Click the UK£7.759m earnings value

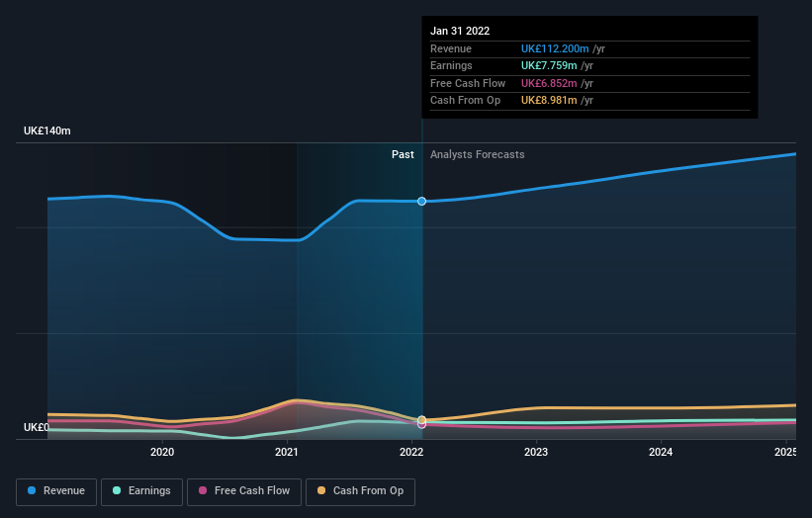pyautogui.click(x=549, y=65)
